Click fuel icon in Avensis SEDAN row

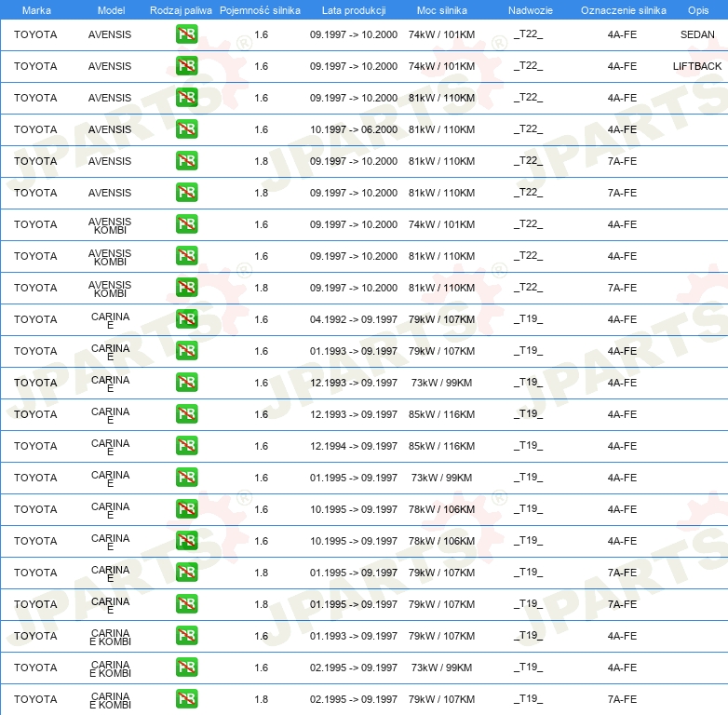186,34
